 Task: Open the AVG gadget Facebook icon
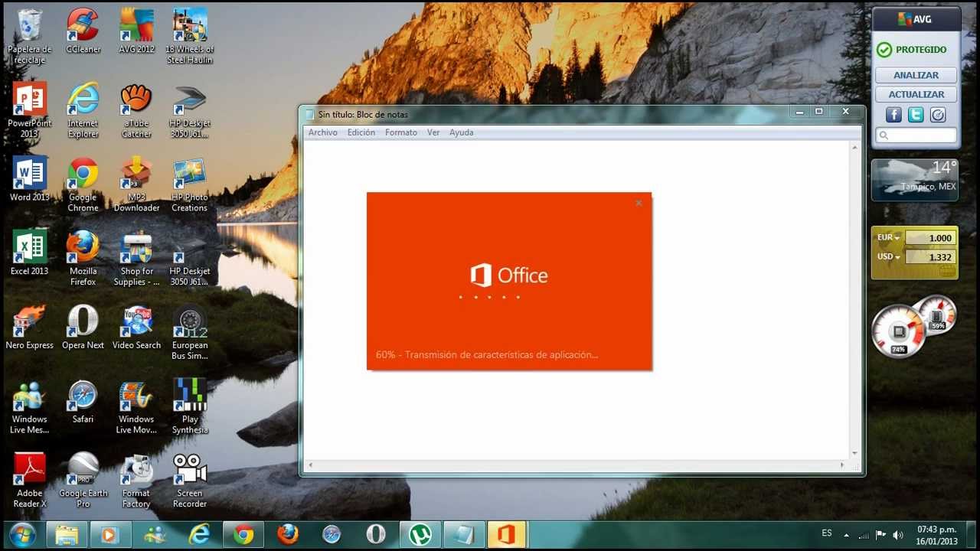click(893, 115)
